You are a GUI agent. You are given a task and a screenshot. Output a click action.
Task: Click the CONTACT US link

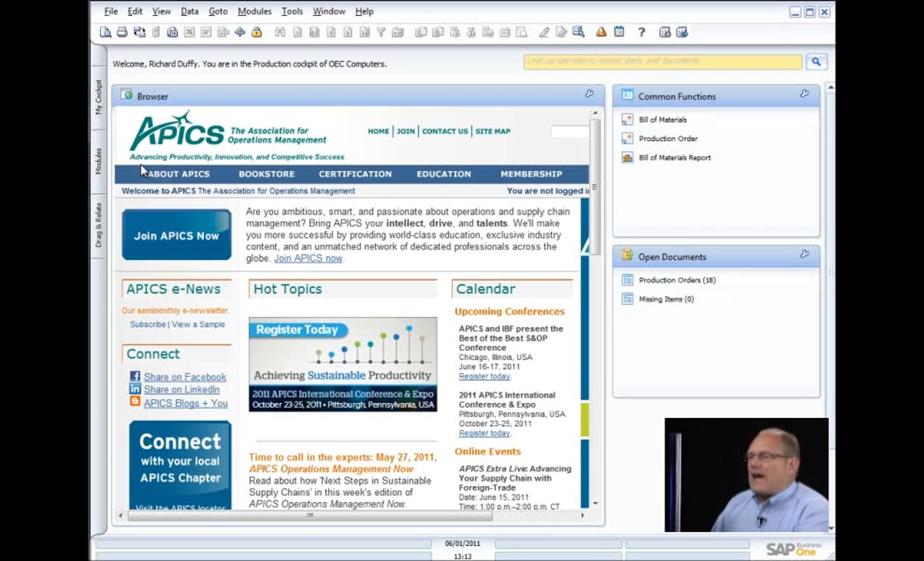[x=445, y=131]
